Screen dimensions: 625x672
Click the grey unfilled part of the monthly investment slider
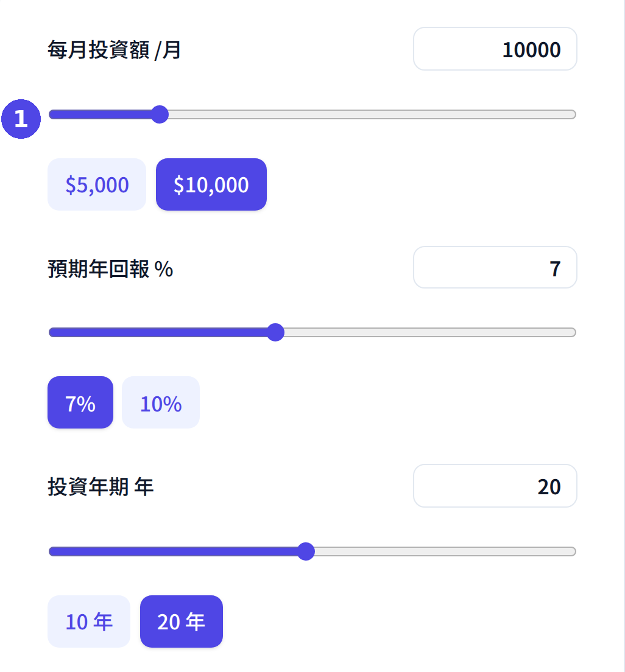[x=372, y=114]
